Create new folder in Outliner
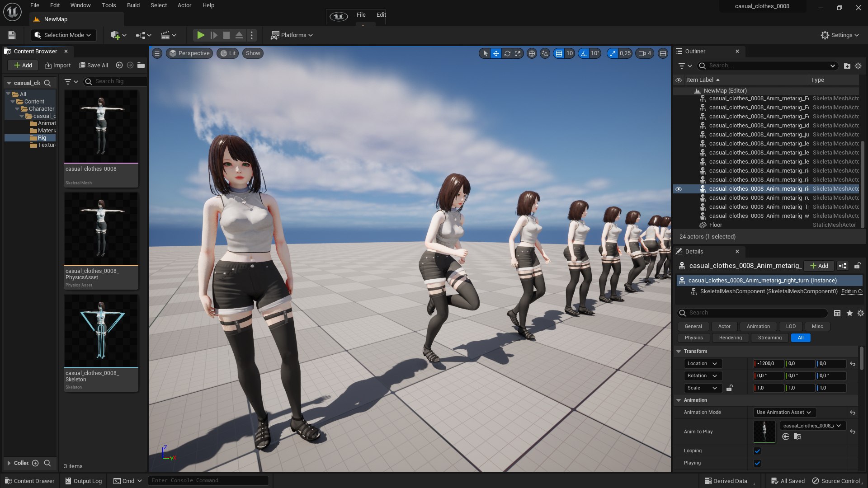The image size is (868, 488). point(847,66)
